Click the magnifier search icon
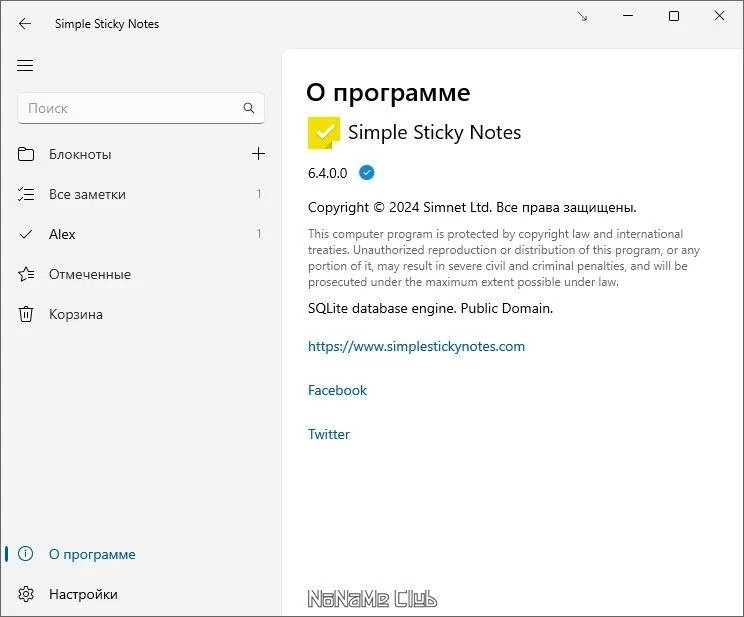 (x=249, y=108)
